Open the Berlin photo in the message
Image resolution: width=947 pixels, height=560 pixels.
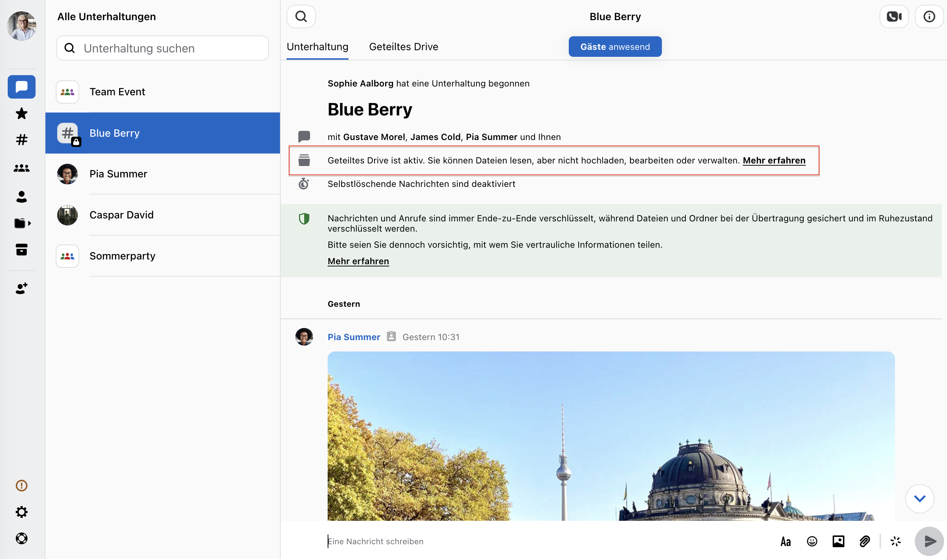pyautogui.click(x=611, y=436)
